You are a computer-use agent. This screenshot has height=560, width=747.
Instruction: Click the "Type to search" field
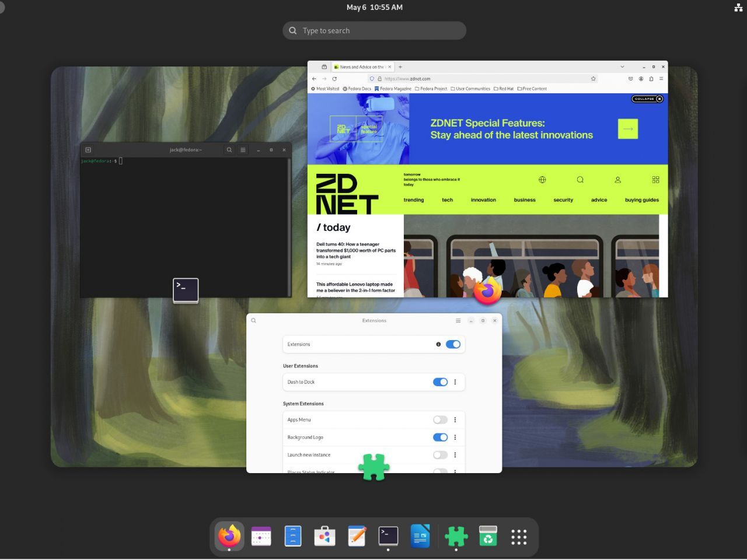(x=374, y=31)
